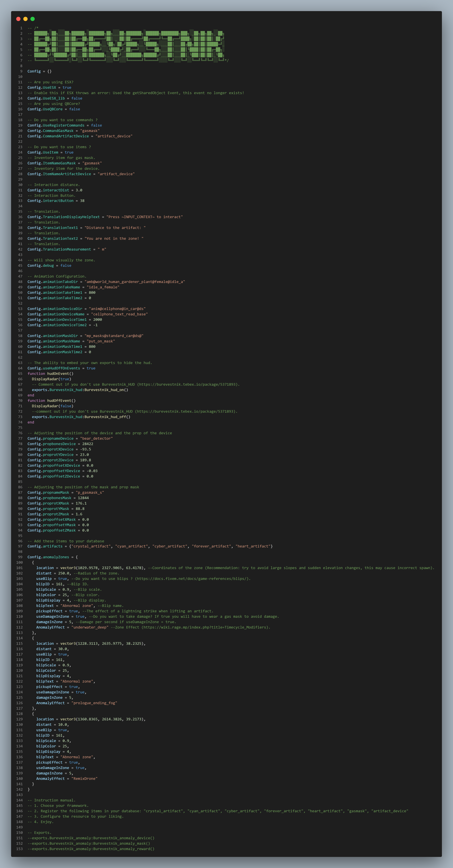This screenshot has height=868, width=453.
Task: Click the string "amb@world_human_gardener_plant@female@idle_a"
Action: (135, 282)
